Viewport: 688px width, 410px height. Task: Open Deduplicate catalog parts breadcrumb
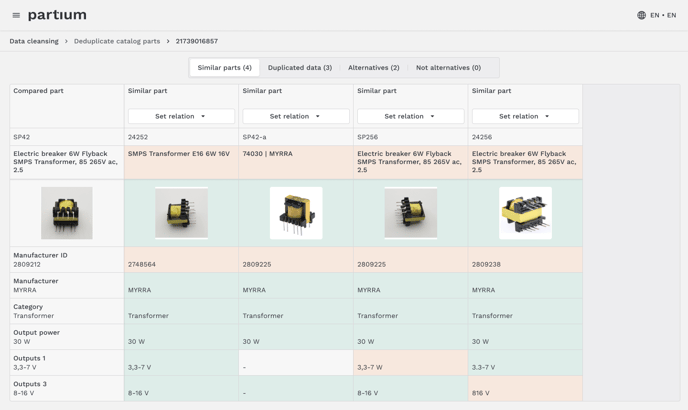point(117,41)
